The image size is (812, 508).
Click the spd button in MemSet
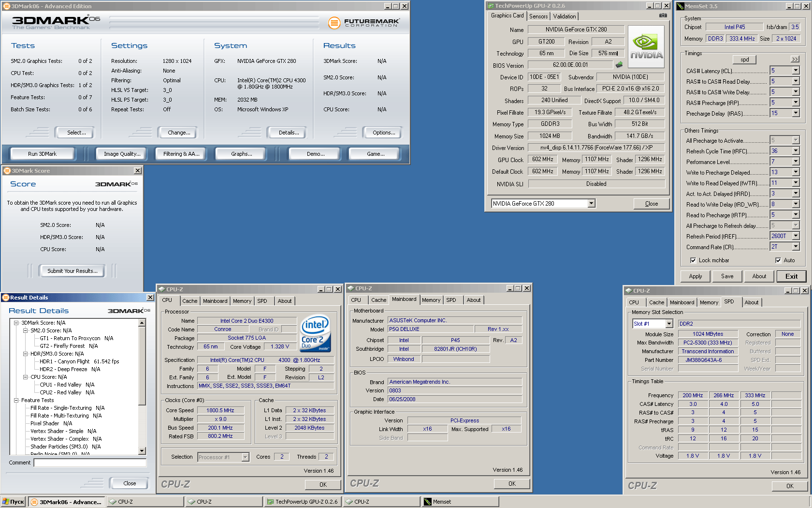pos(745,60)
